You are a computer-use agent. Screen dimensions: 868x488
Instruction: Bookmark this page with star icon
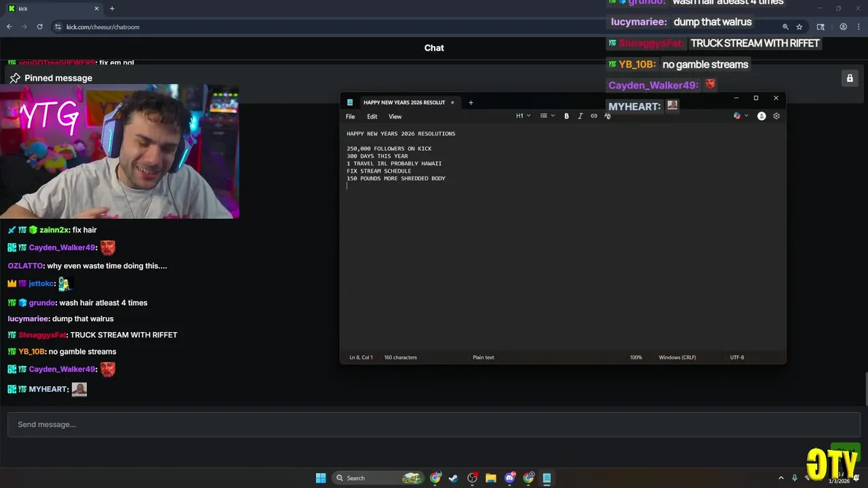tap(800, 27)
